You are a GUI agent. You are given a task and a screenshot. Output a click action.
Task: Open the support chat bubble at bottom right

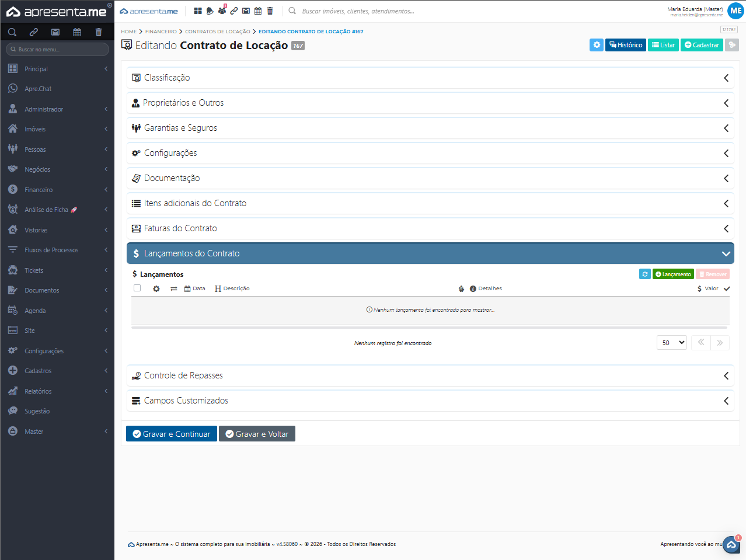tap(731, 544)
